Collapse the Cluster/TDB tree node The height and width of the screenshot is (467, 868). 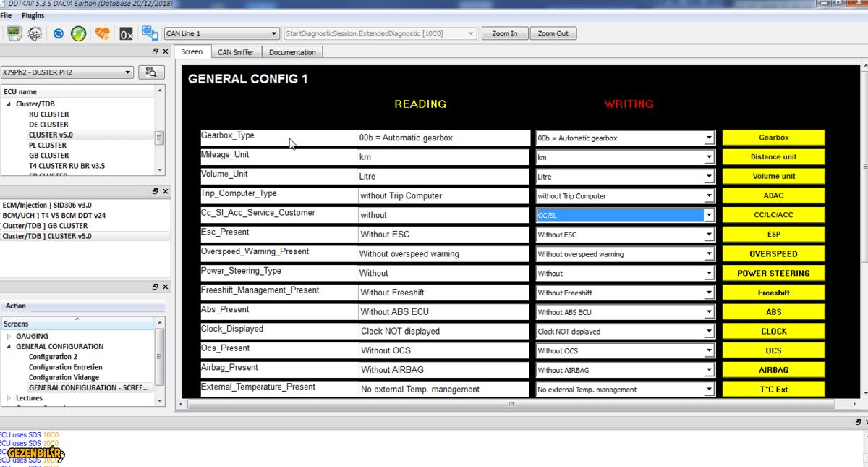click(9, 104)
